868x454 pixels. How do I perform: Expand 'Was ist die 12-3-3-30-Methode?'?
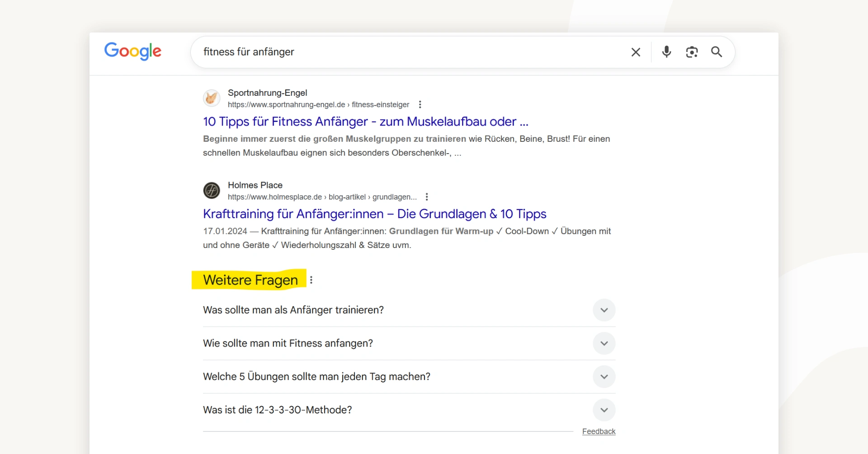coord(604,410)
